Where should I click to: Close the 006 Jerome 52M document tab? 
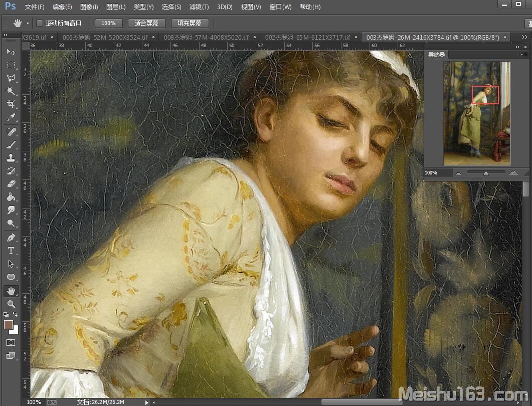point(153,37)
